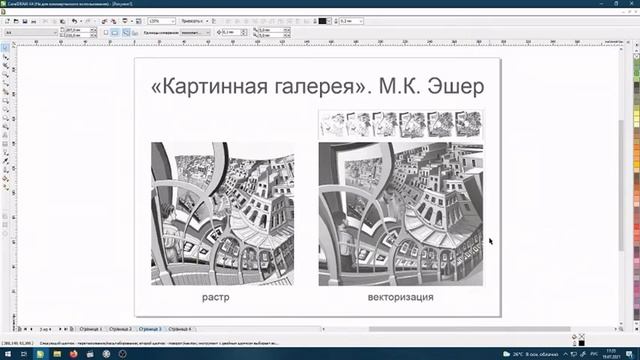
Task: Select the Polygon tool
Action: tap(5, 118)
